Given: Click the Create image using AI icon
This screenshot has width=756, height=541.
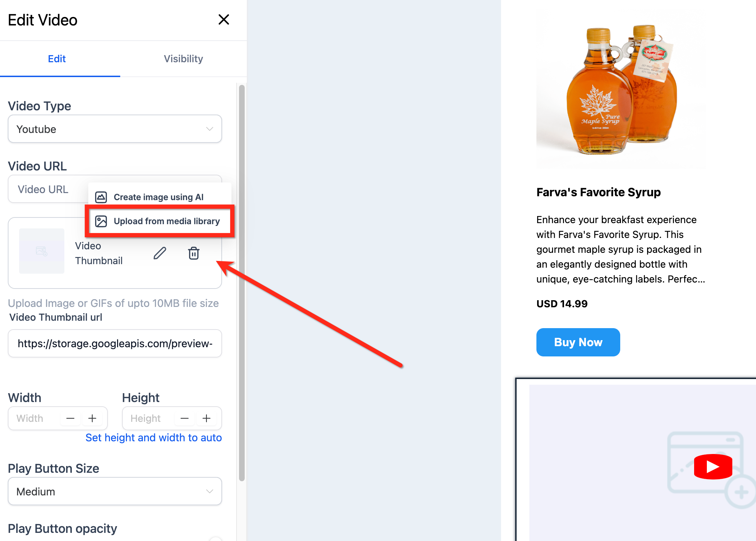Looking at the screenshot, I should tap(101, 197).
